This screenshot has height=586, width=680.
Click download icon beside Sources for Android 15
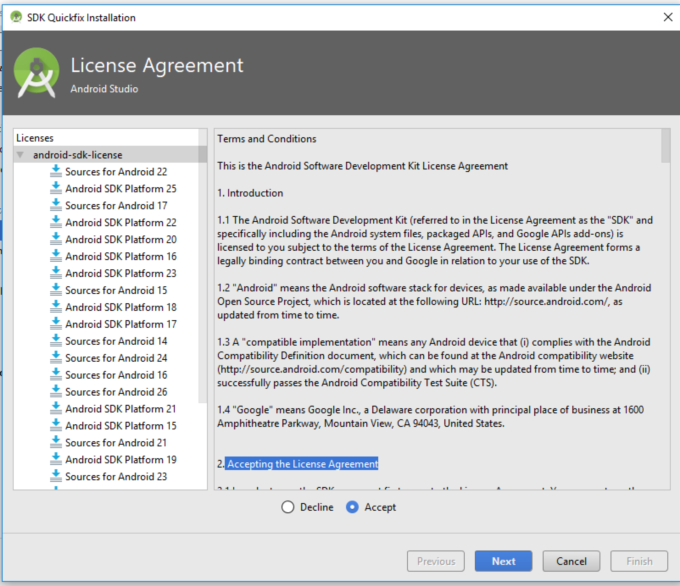coord(56,289)
